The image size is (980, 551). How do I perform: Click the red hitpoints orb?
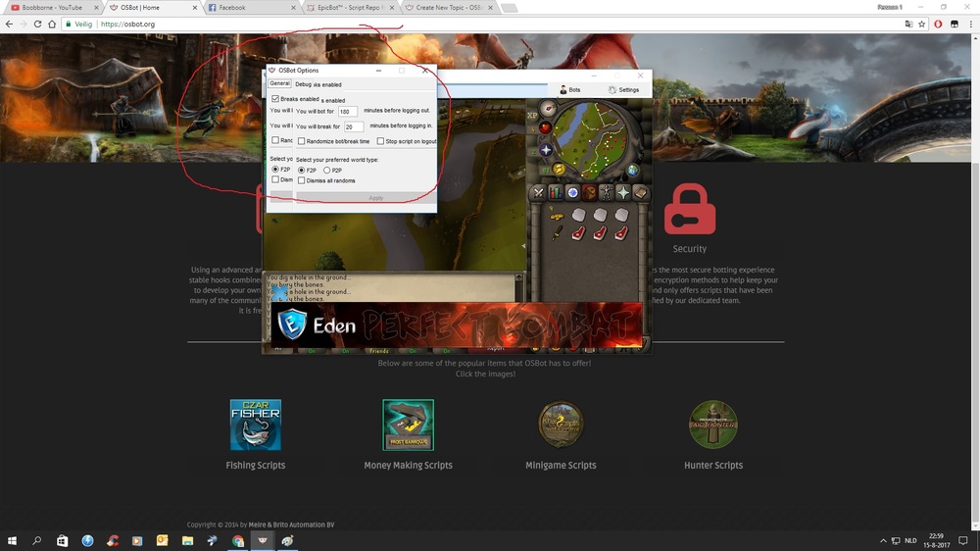click(x=545, y=127)
